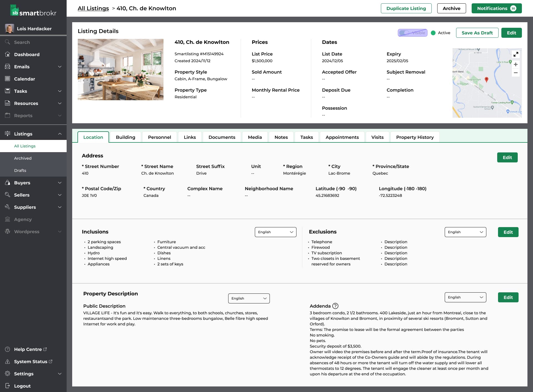Image resolution: width=533 pixels, height=392 pixels.
Task: Switch to the Building tab
Action: click(125, 137)
